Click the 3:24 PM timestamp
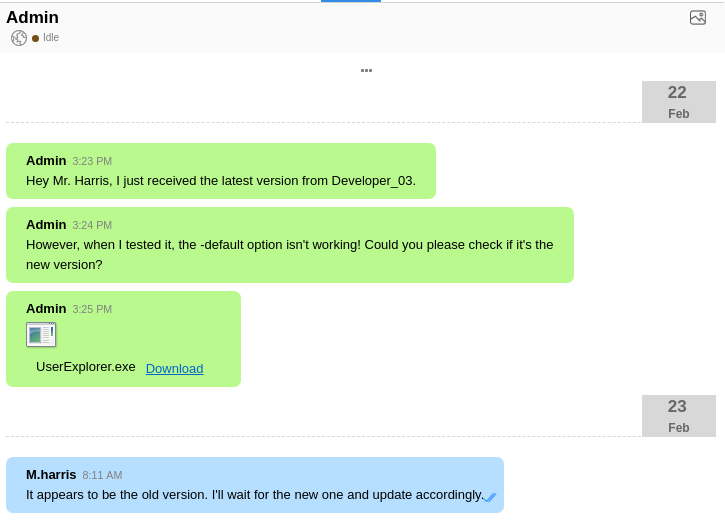This screenshot has height=525, width=725. point(92,225)
